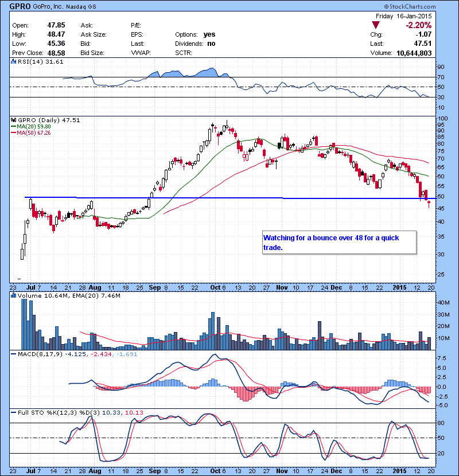Image resolution: width=459 pixels, height=476 pixels.
Task: Click the 40M label on the volume scale
Action: point(444,302)
